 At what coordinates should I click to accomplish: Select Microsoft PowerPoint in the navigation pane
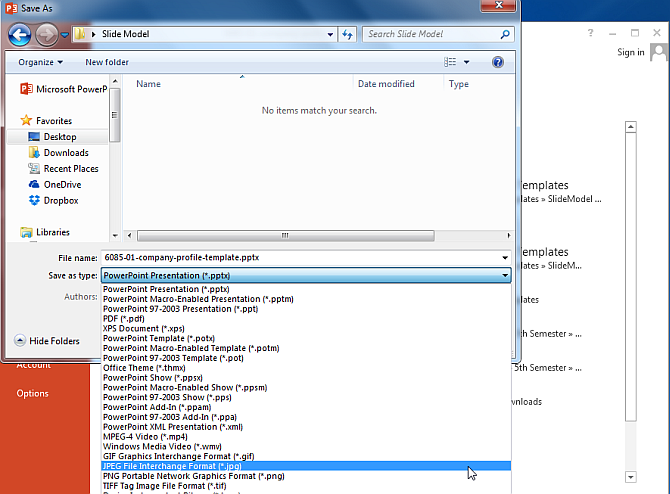pyautogui.click(x=64, y=89)
